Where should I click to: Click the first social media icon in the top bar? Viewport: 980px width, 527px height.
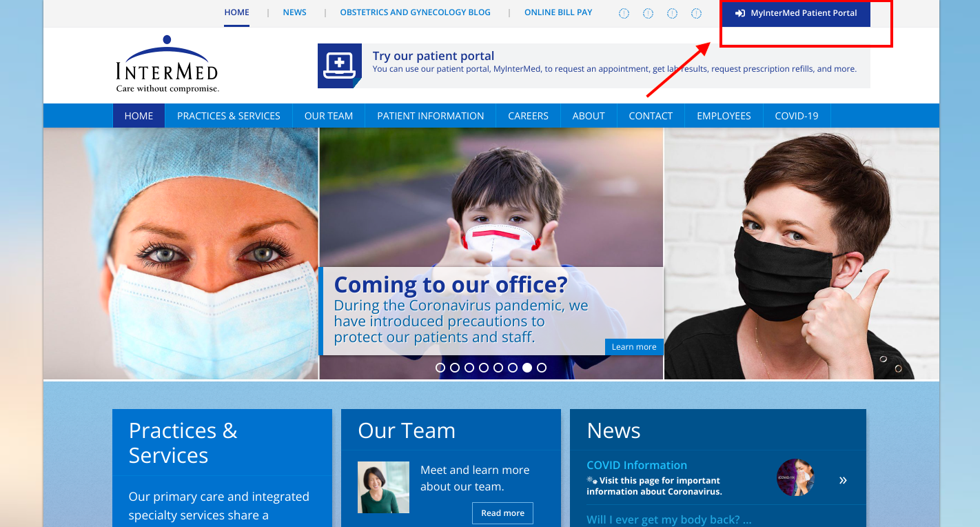tap(624, 12)
